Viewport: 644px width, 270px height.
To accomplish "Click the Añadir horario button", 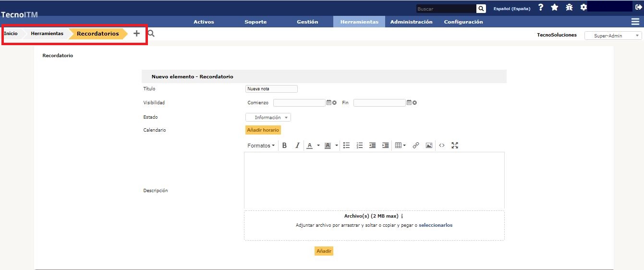I will 263,130.
